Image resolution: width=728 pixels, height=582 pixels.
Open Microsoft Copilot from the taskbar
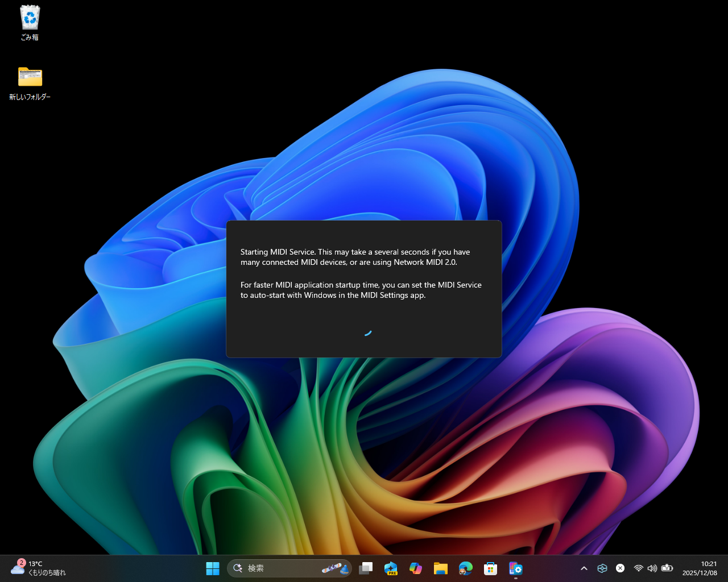[416, 568]
